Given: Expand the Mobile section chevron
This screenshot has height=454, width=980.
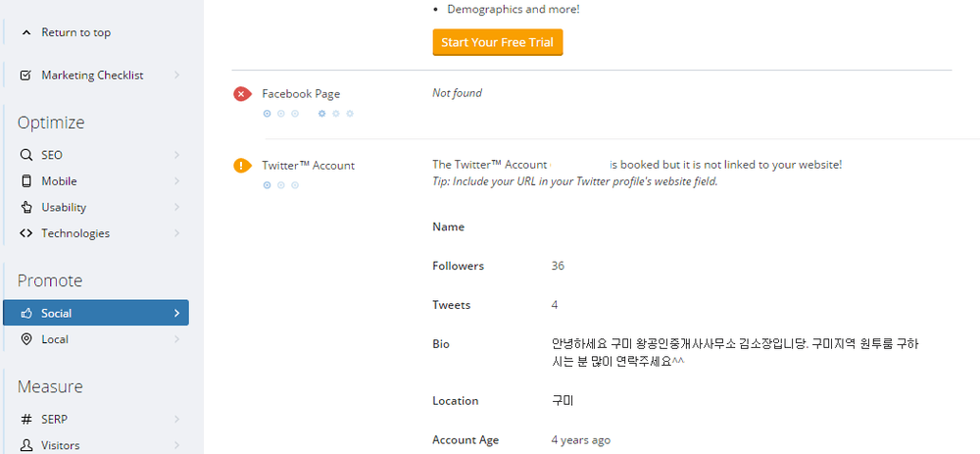Looking at the screenshot, I should [176, 181].
